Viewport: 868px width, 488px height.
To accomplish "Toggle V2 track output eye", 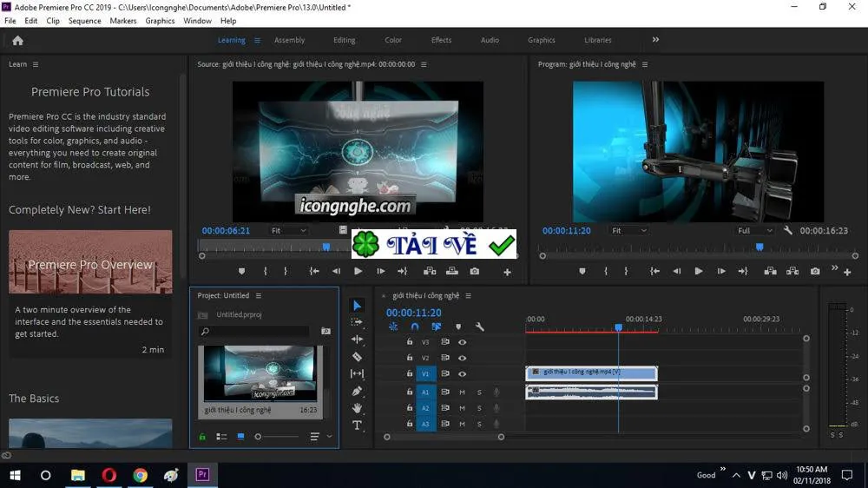I will pos(463,358).
